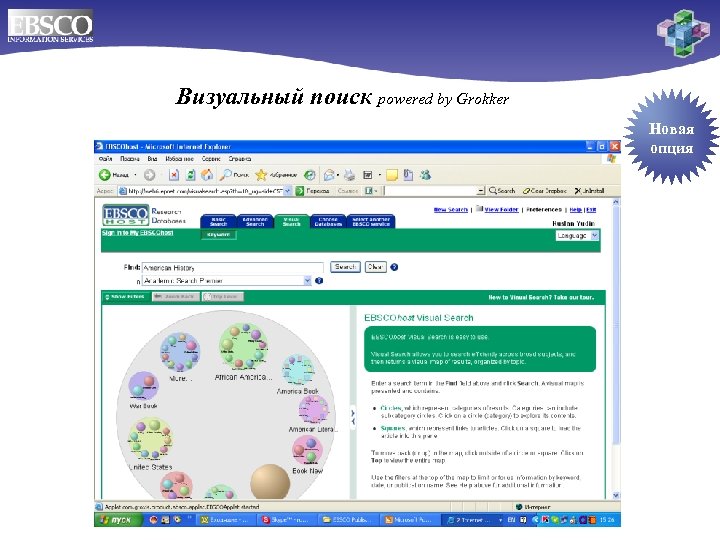
Task: Click the IE Back arrow button
Action: pos(105,175)
